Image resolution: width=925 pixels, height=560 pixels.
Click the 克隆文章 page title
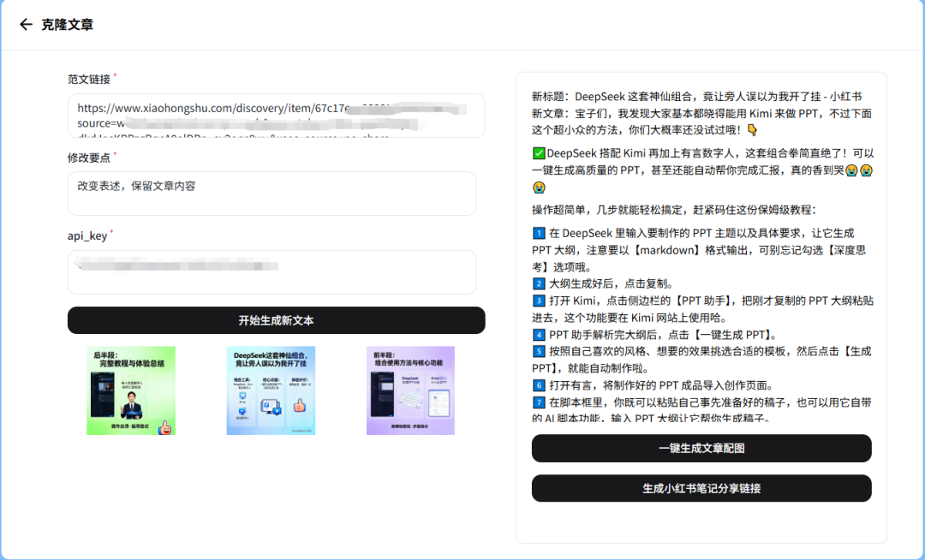pyautogui.click(x=68, y=24)
